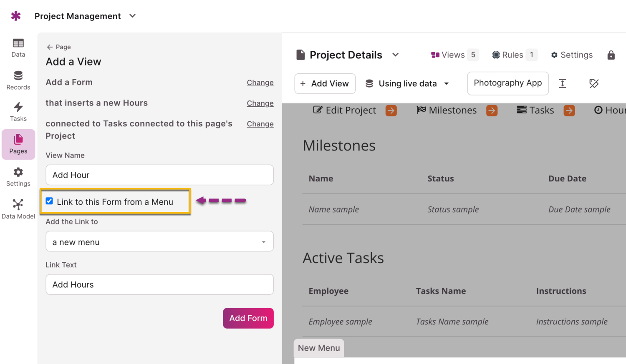Uncheck Link to this Form from a Menu
626x364 pixels.
(49, 201)
